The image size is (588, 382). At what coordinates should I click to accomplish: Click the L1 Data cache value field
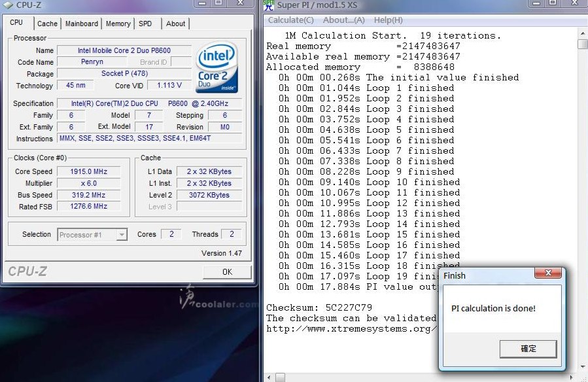tap(209, 171)
